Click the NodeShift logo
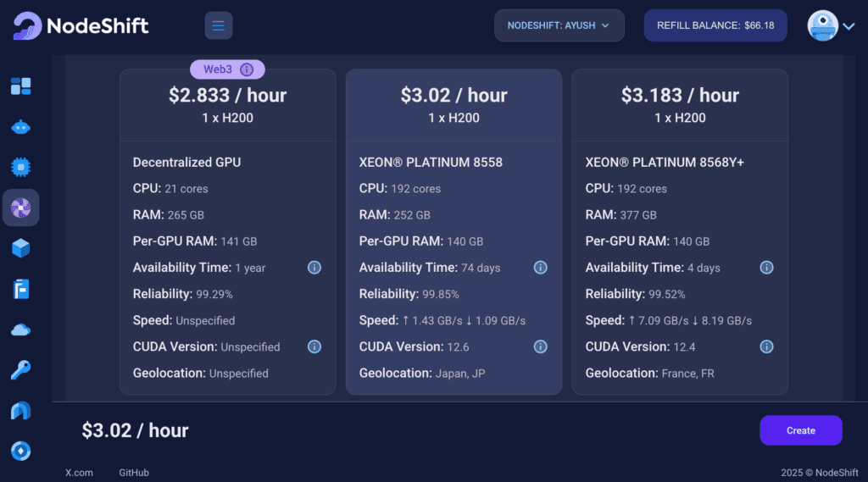 pos(81,25)
